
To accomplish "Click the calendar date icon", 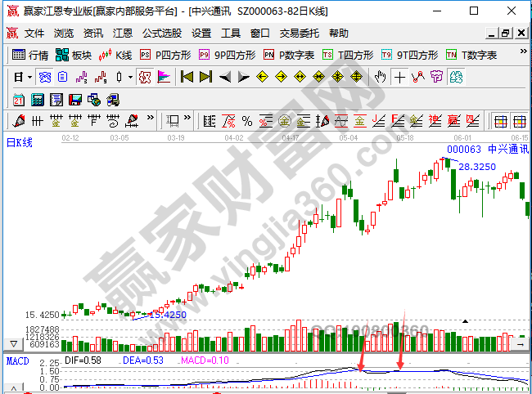I will 18,99.
